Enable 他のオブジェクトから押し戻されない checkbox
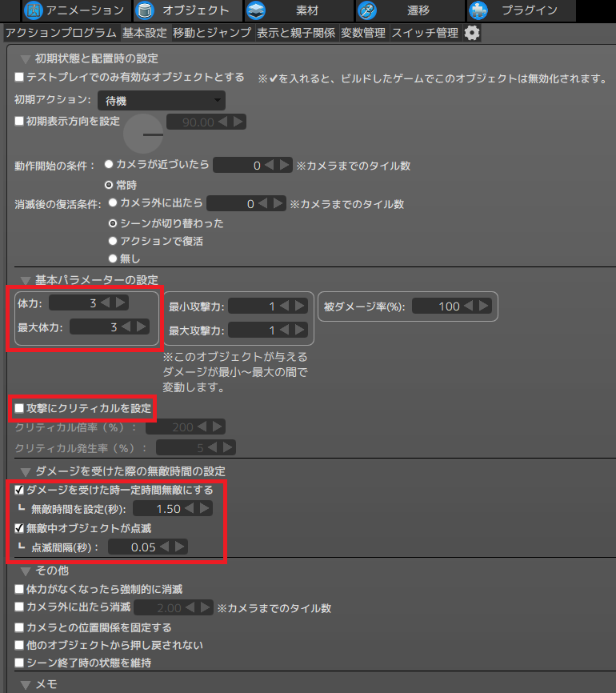This screenshot has height=693, width=616. (x=19, y=645)
